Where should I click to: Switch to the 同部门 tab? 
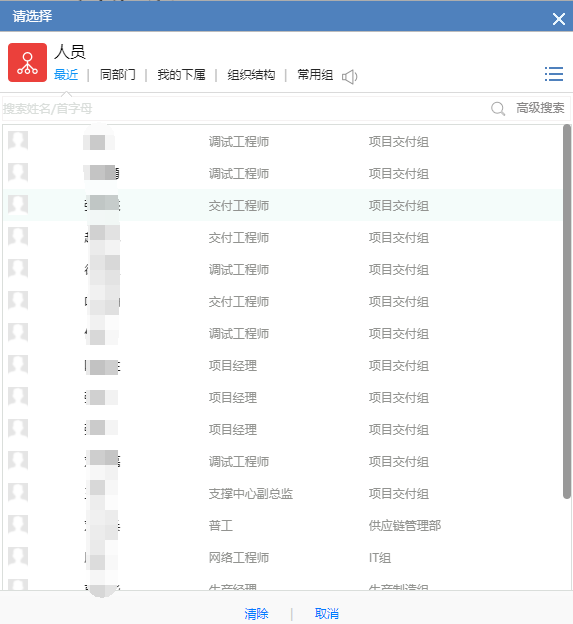117,74
